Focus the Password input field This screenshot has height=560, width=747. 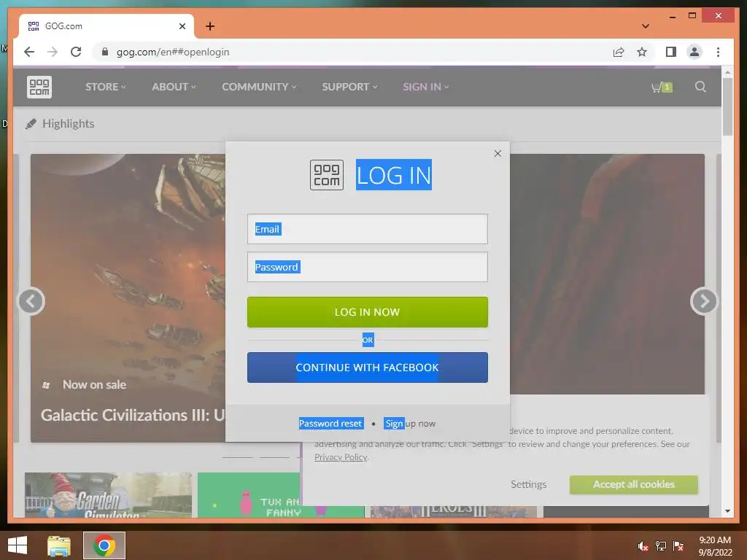click(368, 267)
